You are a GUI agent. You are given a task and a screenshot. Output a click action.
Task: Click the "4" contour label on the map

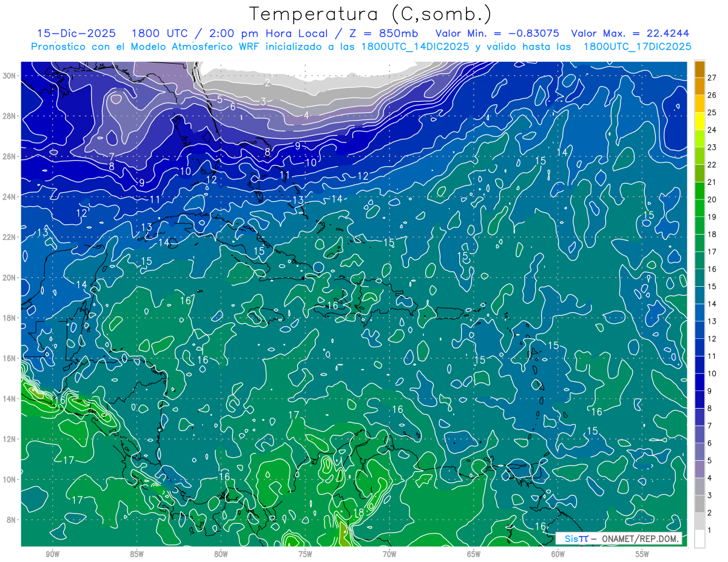pos(306,115)
